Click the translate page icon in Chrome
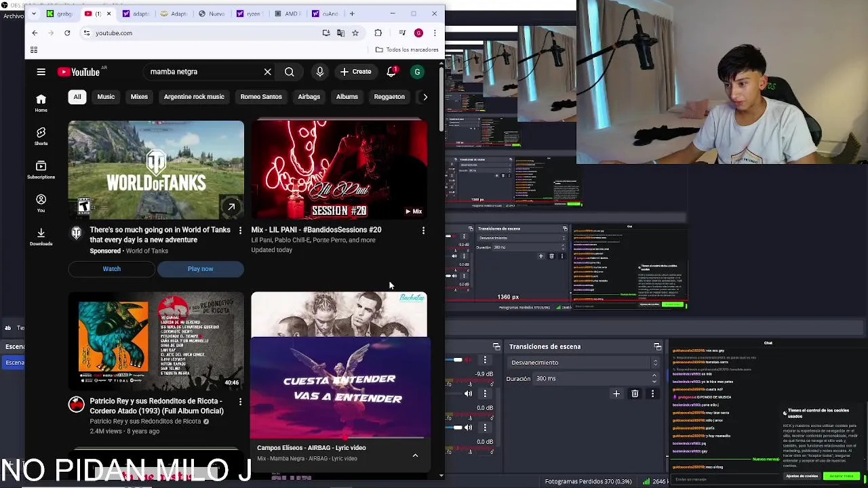Screen dimensions: 868x488 point(340,33)
